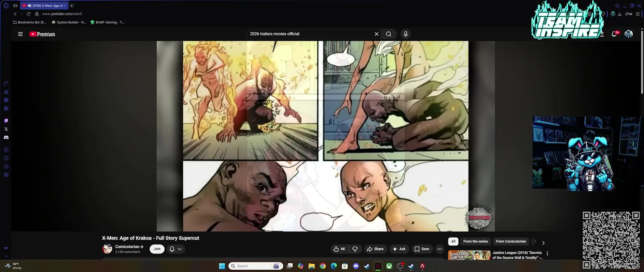The height and width of the screenshot is (272, 644).
Task: Go to YouTube Premium home logo
Action: click(x=42, y=34)
